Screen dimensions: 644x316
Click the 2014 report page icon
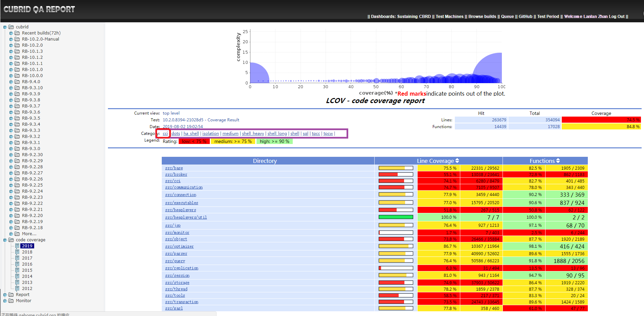pos(17,276)
